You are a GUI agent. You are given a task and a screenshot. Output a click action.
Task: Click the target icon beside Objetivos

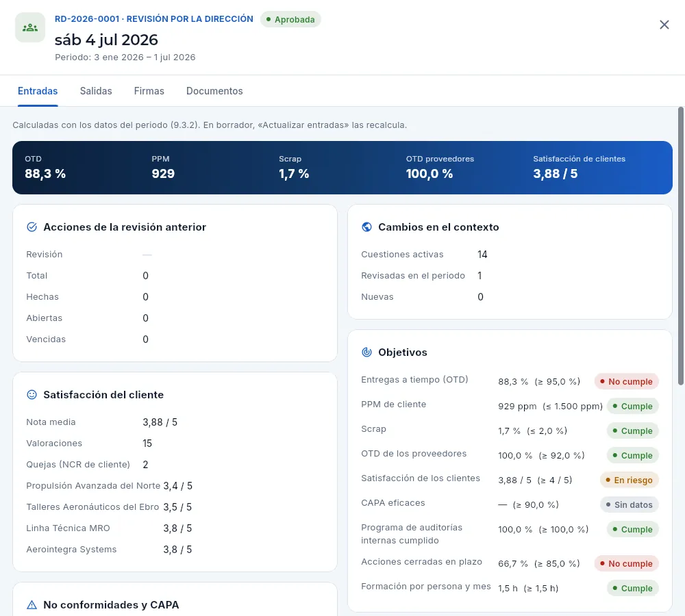tap(367, 352)
